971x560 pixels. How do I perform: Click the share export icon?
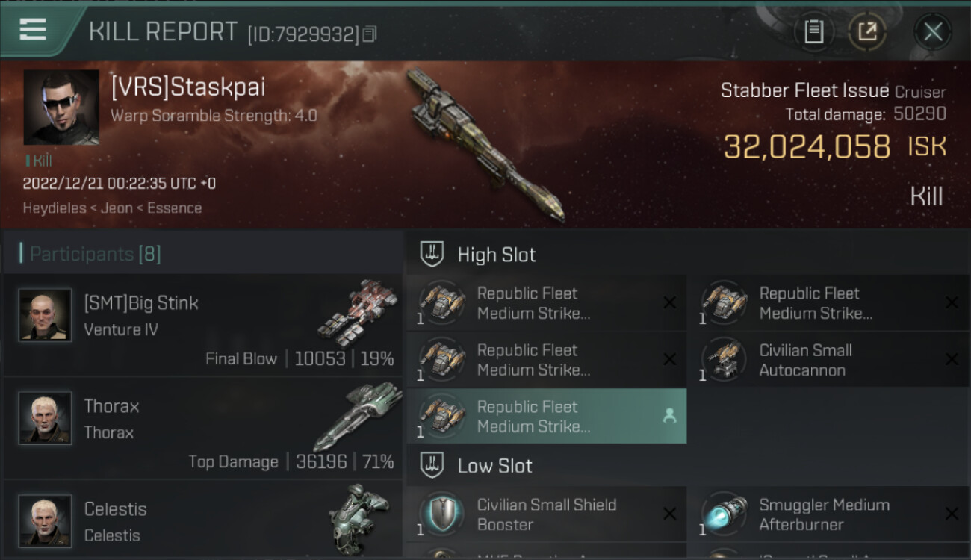(867, 31)
